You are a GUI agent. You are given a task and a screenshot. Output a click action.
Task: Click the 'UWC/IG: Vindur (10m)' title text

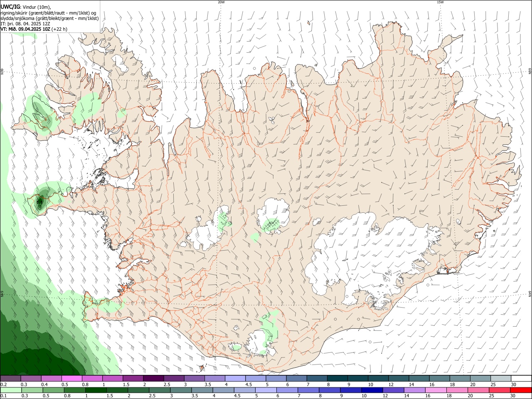click(25, 7)
